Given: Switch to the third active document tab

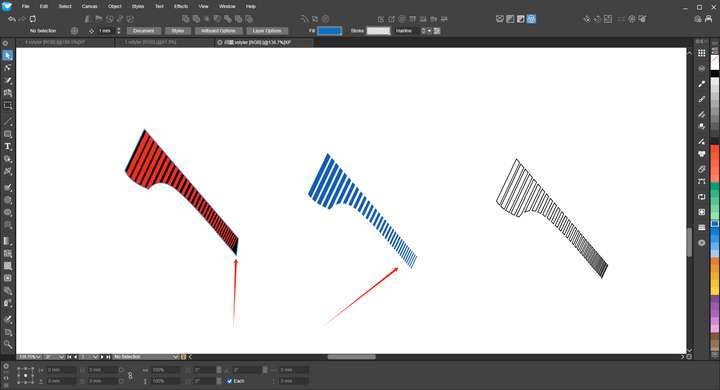Looking at the screenshot, I should point(264,42).
